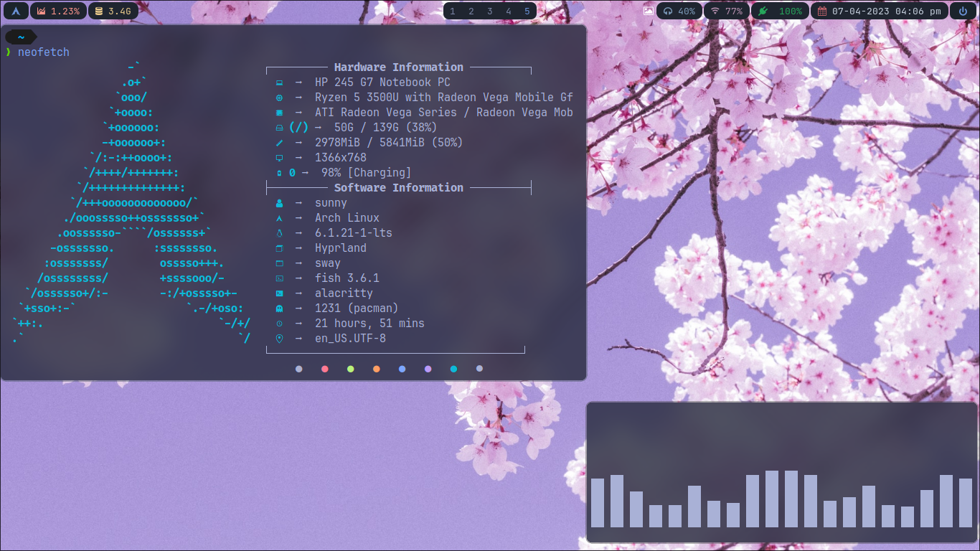Open the Wi-Fi 77% network module
Viewport: 980px width, 551px height.
click(726, 11)
